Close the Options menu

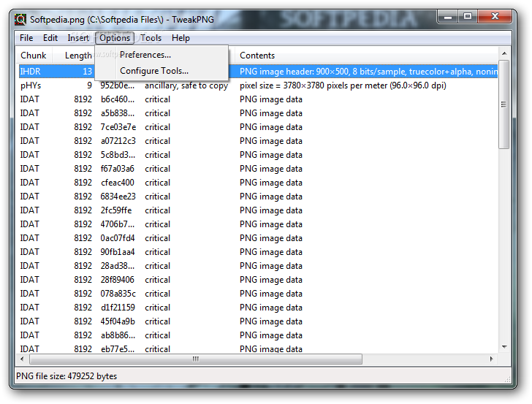[x=115, y=38]
